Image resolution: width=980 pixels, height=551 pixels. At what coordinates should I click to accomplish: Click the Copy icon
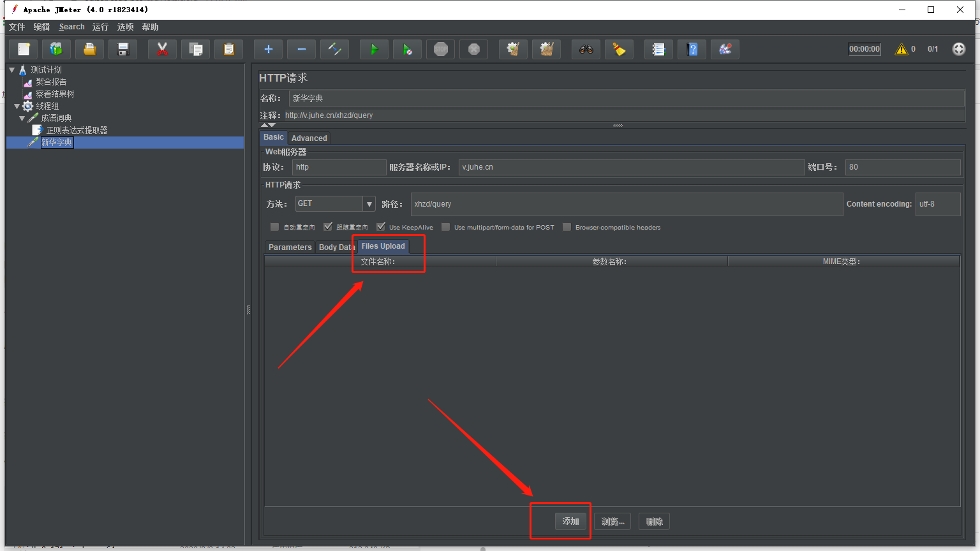[196, 49]
